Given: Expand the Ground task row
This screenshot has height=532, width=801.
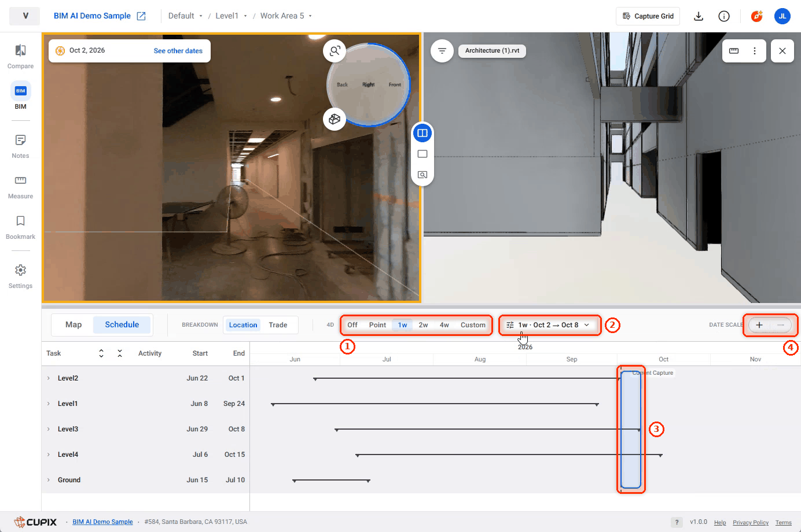Looking at the screenshot, I should (49, 480).
